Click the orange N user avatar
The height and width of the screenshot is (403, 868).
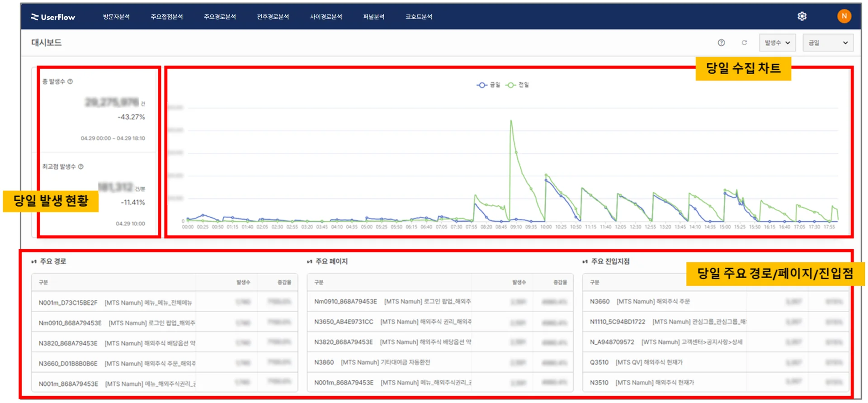pos(844,16)
